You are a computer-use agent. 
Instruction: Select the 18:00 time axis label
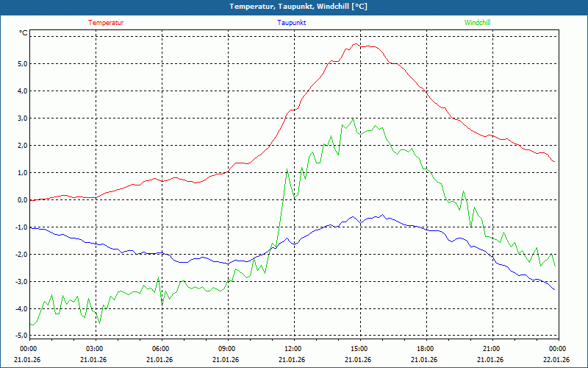[x=425, y=349]
